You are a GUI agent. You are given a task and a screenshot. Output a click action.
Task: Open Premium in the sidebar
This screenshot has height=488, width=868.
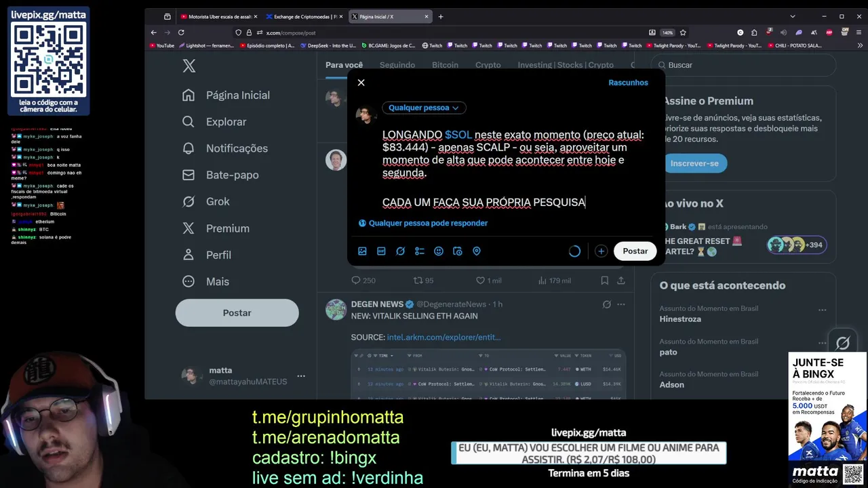point(216,228)
